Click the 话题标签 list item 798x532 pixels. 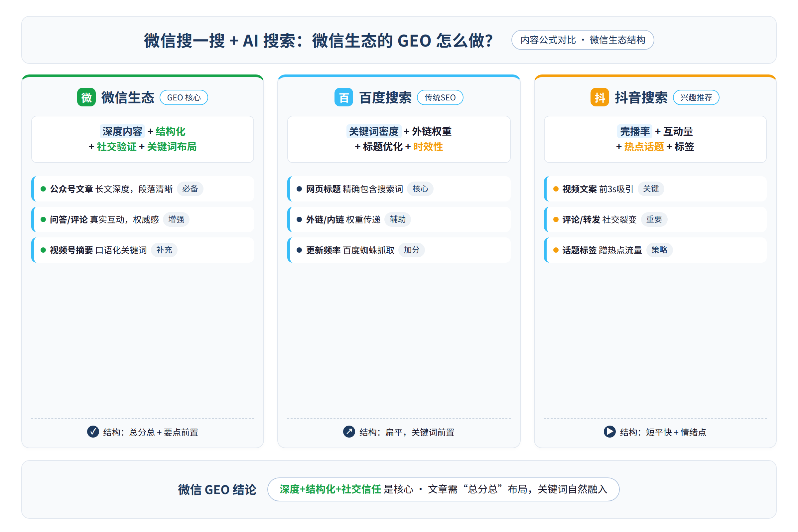(655, 250)
